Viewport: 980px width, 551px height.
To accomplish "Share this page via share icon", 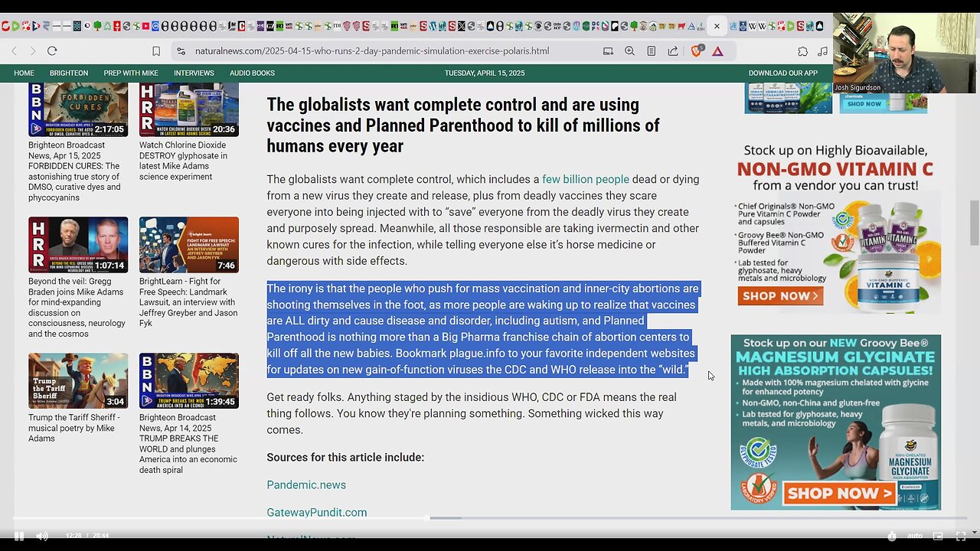I will [x=673, y=51].
